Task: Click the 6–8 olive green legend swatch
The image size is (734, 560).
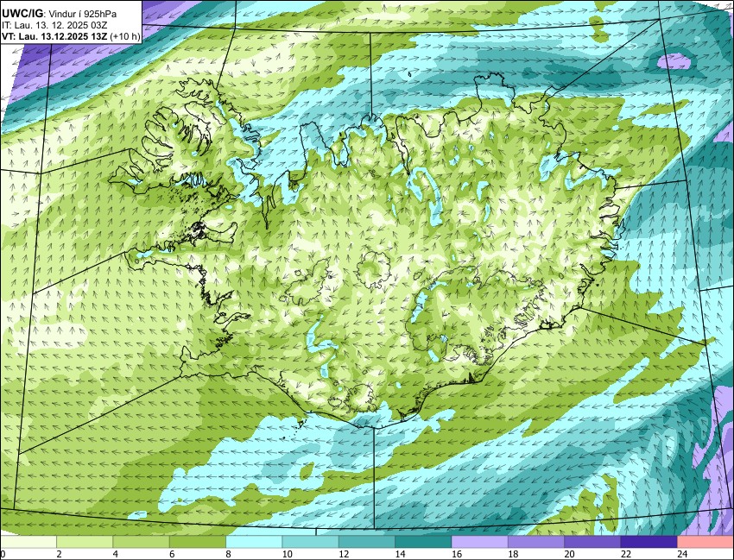Action: pyautogui.click(x=198, y=542)
